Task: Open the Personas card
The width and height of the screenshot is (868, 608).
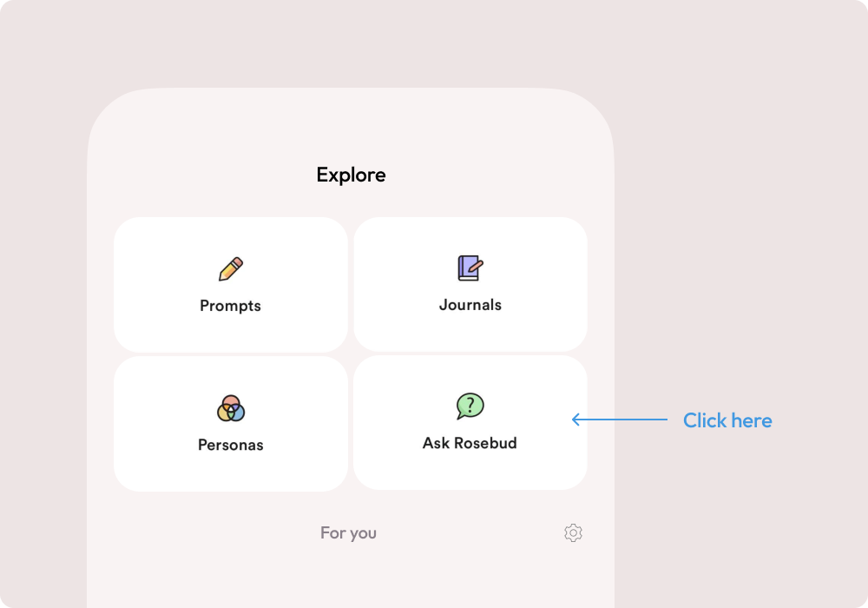Action: tap(231, 424)
